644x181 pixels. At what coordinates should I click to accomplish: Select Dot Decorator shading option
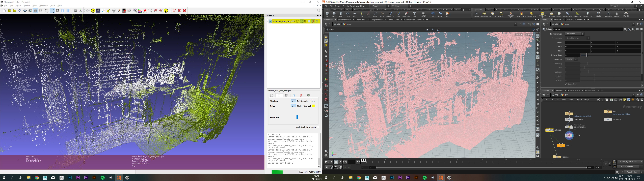point(303,101)
